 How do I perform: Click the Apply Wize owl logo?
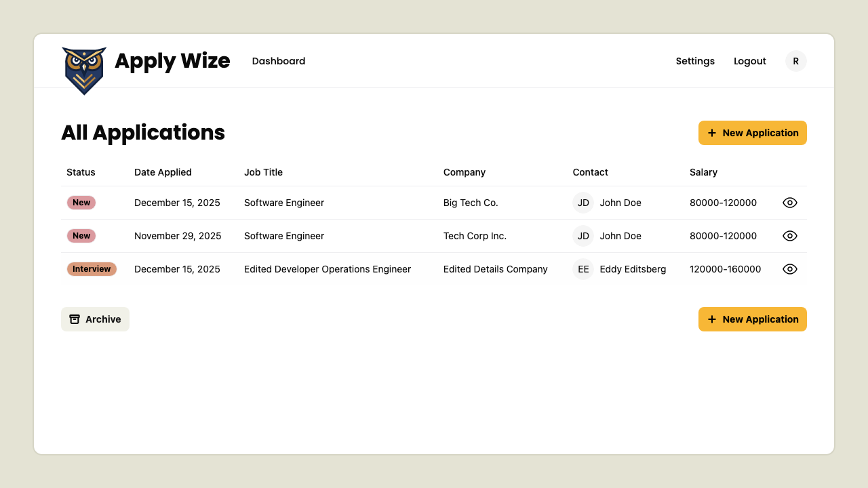pos(84,70)
